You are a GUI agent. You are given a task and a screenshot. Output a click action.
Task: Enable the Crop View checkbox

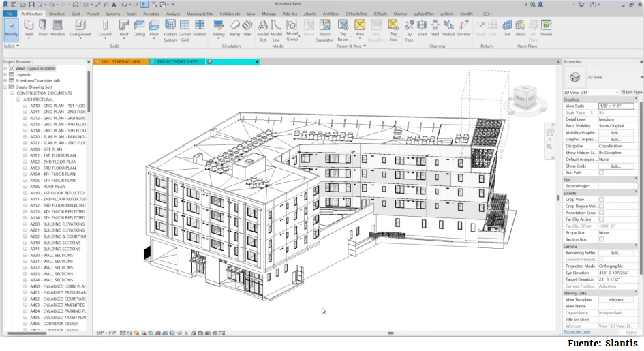pos(601,200)
